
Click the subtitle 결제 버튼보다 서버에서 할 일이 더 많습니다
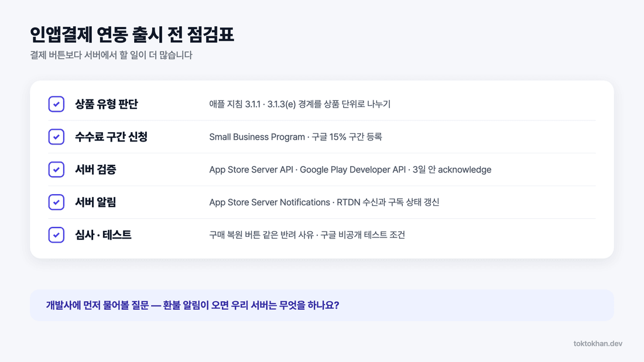(111, 55)
